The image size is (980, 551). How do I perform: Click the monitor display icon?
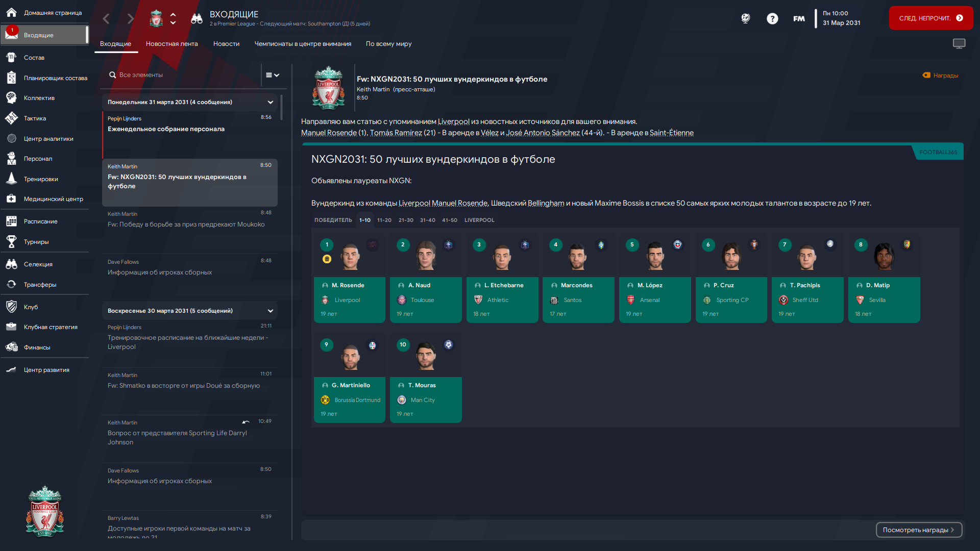(x=959, y=44)
